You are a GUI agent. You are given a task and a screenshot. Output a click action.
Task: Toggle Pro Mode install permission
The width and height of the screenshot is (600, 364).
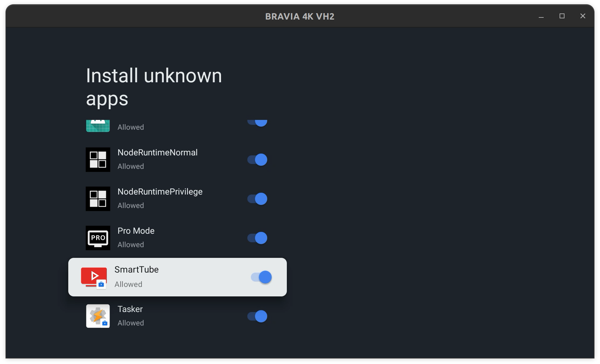click(257, 238)
